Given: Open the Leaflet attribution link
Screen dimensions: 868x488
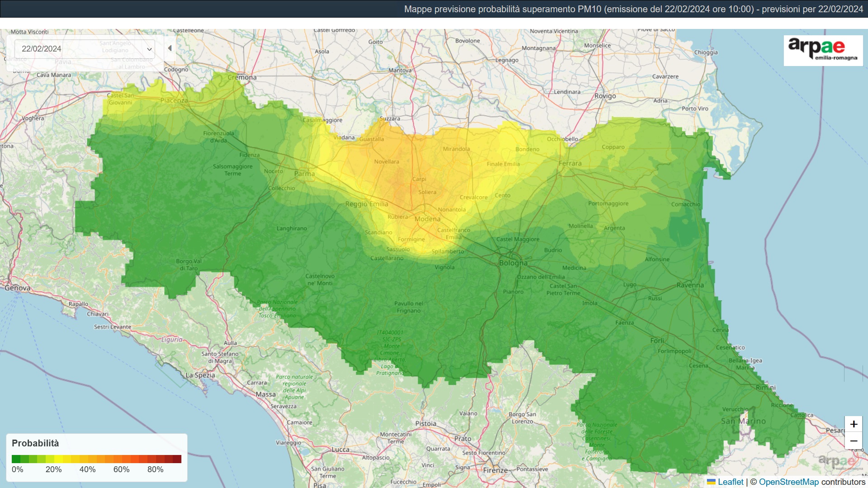Looking at the screenshot, I should click(730, 482).
